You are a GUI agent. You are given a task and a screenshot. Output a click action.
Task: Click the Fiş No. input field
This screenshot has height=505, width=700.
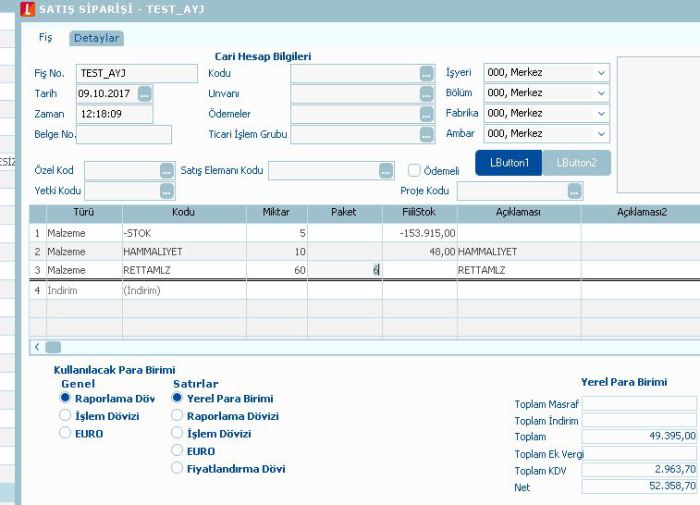[137, 73]
